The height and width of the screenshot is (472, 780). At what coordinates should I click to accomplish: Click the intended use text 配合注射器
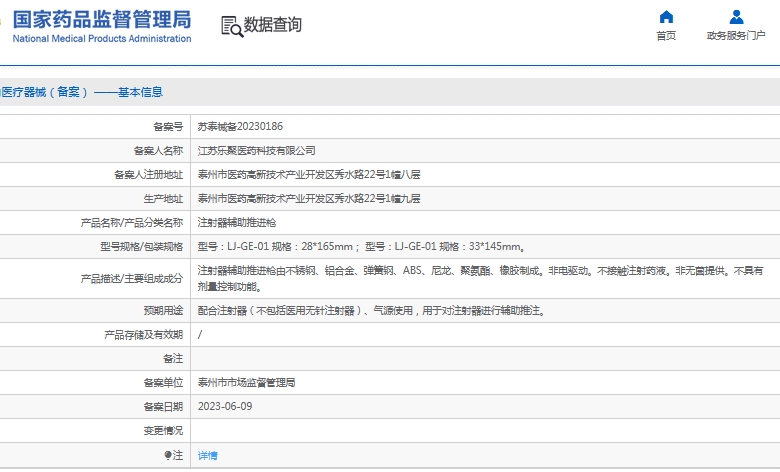click(372, 310)
